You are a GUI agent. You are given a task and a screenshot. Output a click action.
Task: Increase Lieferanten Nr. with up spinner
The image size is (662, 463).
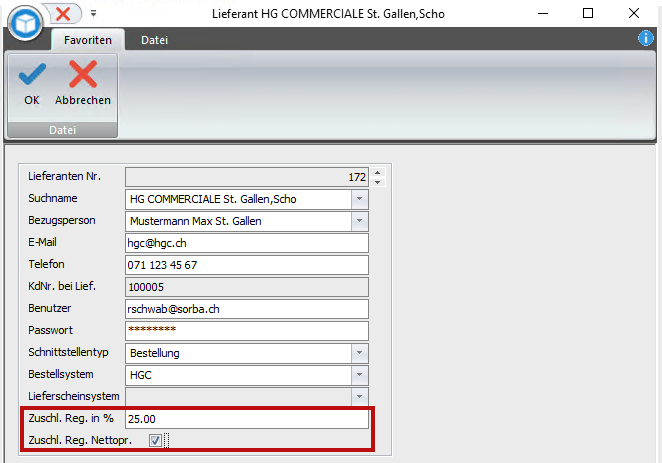coord(377,173)
